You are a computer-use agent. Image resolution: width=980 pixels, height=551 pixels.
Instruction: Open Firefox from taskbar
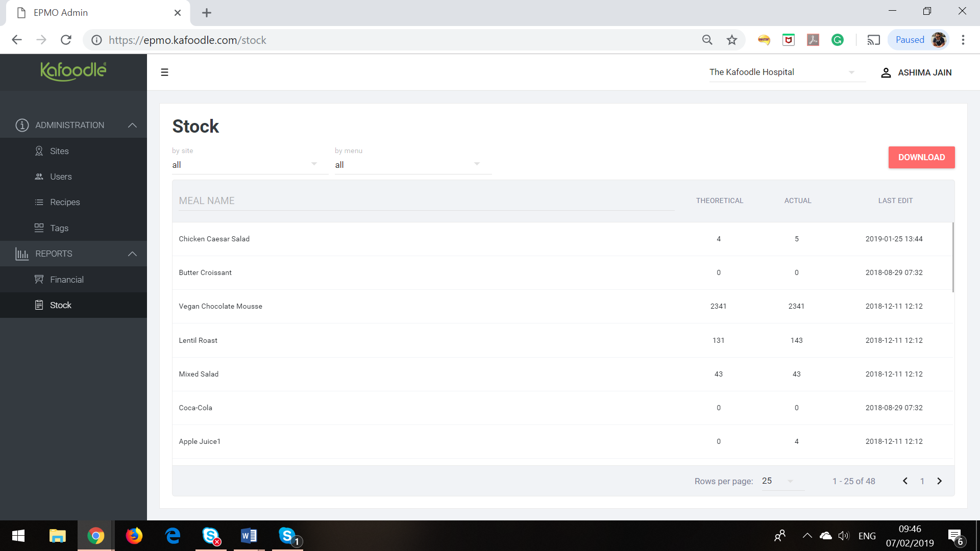[x=134, y=536]
